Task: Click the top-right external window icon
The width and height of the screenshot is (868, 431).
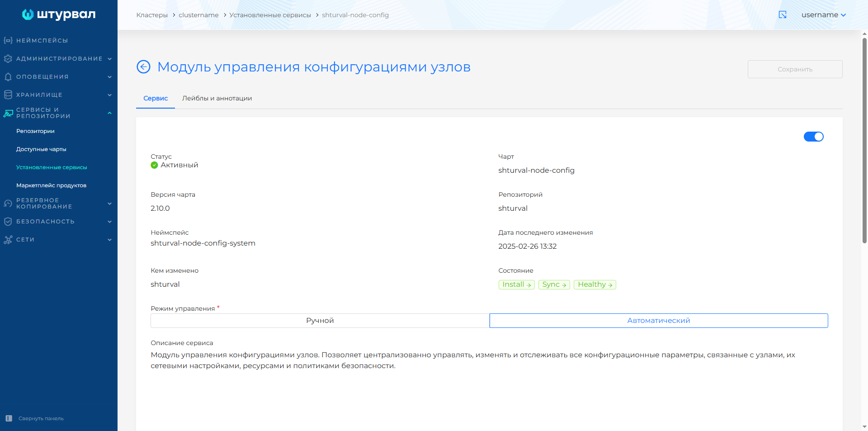Action: coord(783,15)
